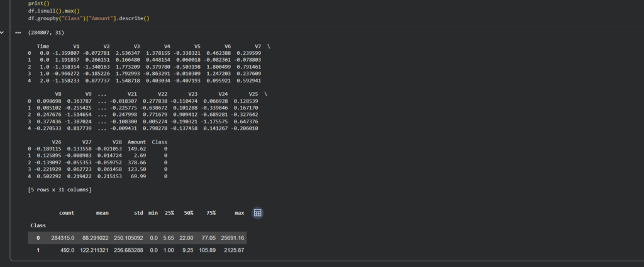Select the count value 284315.0

[63, 238]
